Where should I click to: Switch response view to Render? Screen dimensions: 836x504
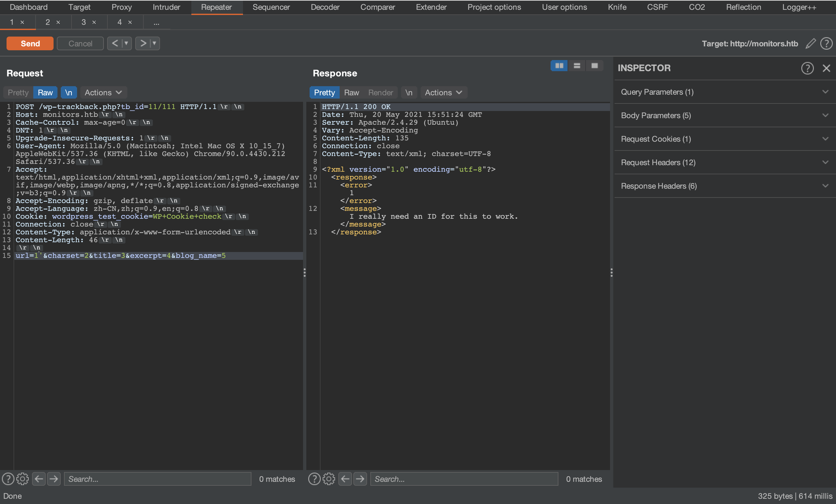pos(380,93)
